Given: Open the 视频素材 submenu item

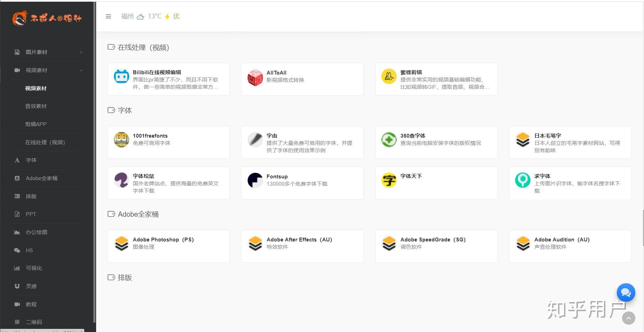Looking at the screenshot, I should pos(36,88).
